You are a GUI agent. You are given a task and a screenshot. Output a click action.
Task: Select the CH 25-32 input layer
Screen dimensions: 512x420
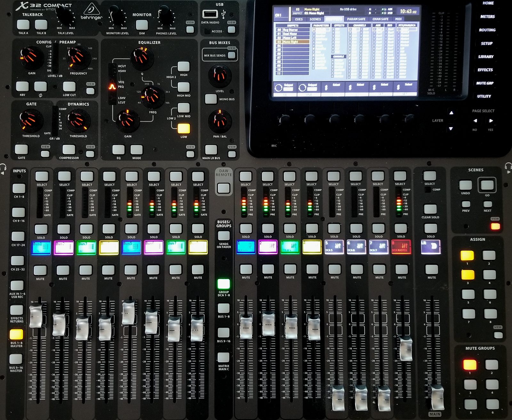18,261
